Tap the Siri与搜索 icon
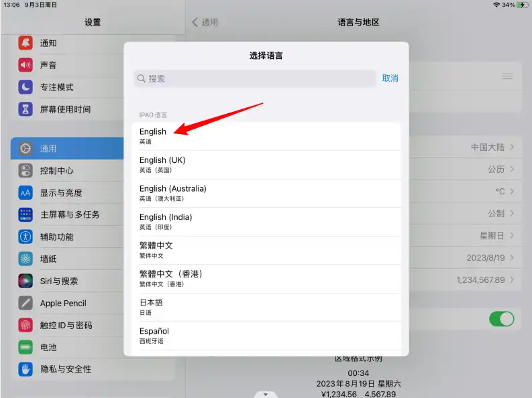Screen dimensions: 532x398 25,281
